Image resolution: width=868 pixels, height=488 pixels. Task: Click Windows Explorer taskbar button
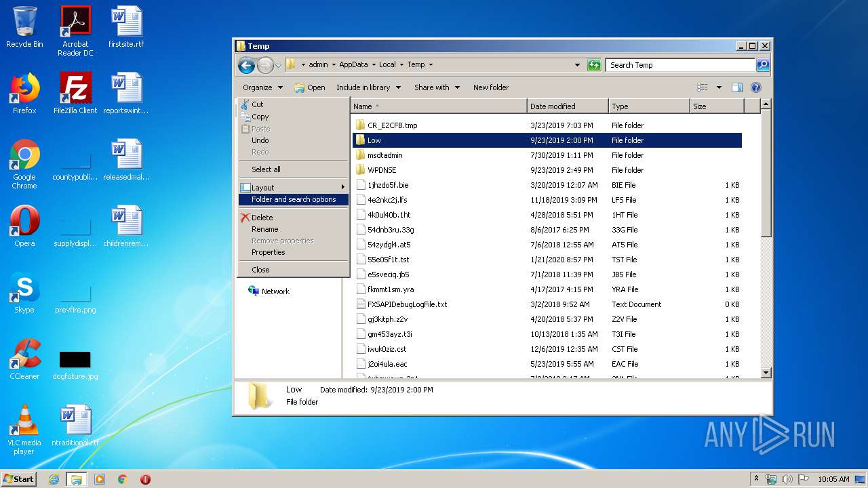(x=77, y=479)
